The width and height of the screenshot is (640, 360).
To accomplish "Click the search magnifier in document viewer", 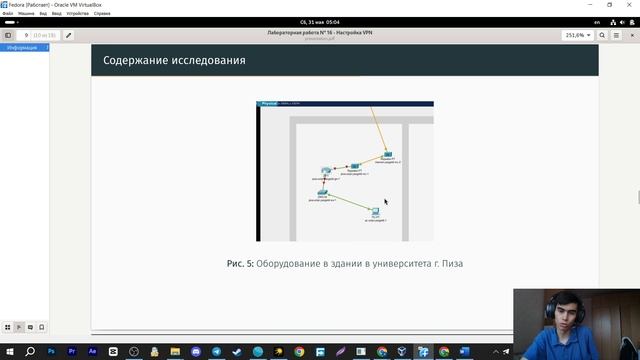I will coord(602,36).
